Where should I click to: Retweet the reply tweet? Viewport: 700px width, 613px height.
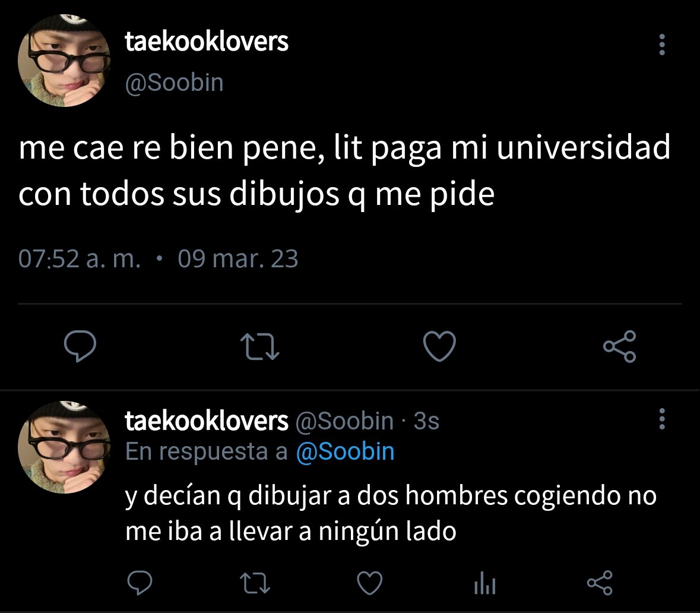255,583
